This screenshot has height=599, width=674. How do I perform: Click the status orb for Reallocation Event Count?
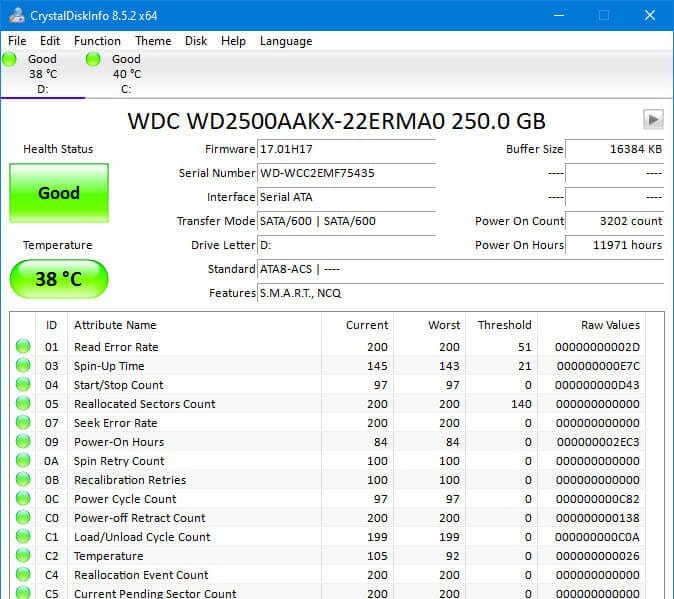[23, 574]
